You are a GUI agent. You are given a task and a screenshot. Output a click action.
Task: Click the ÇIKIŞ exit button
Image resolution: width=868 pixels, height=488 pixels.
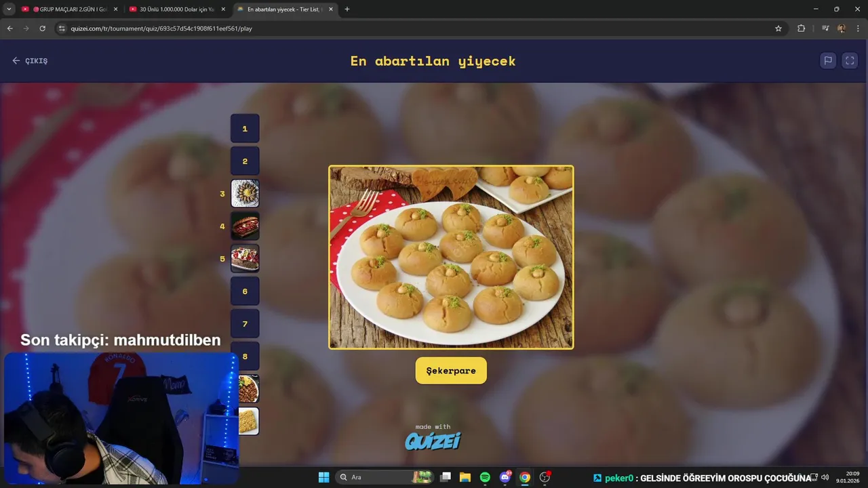pyautogui.click(x=30, y=61)
